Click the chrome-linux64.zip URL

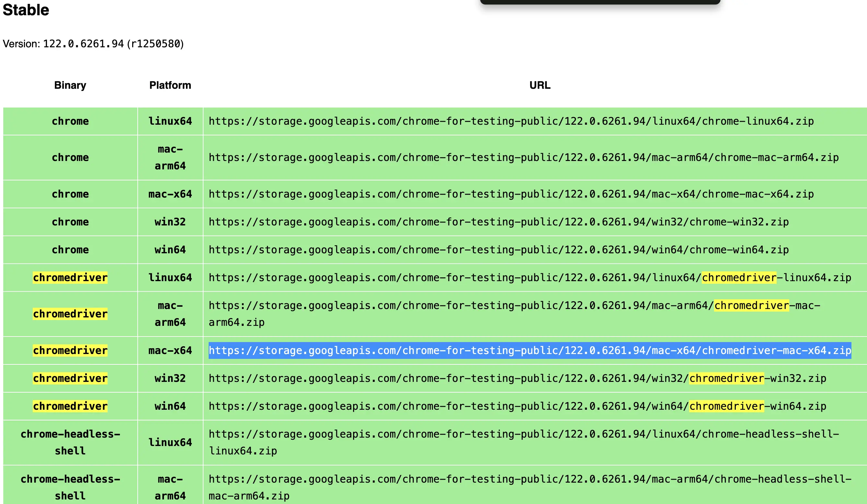[511, 121]
